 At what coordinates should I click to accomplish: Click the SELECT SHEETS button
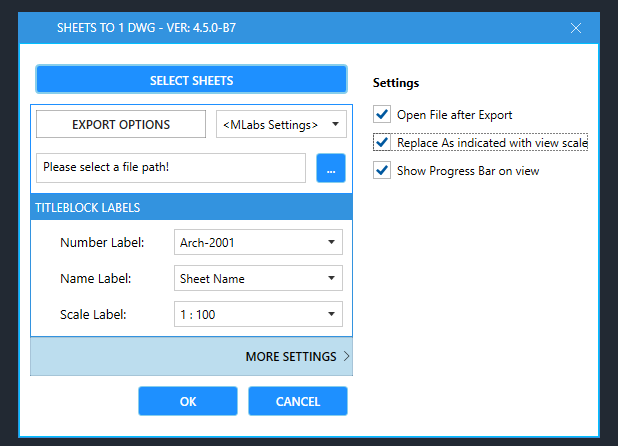(x=191, y=80)
